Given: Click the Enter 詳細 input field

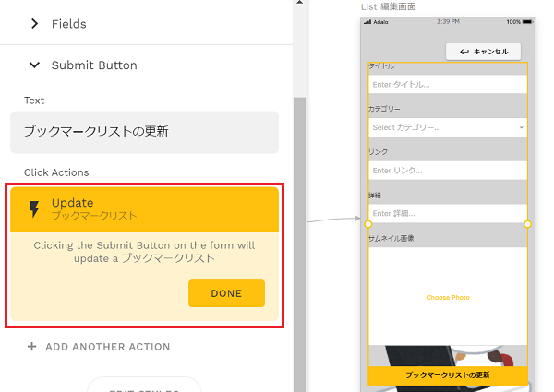Looking at the screenshot, I should (448, 213).
